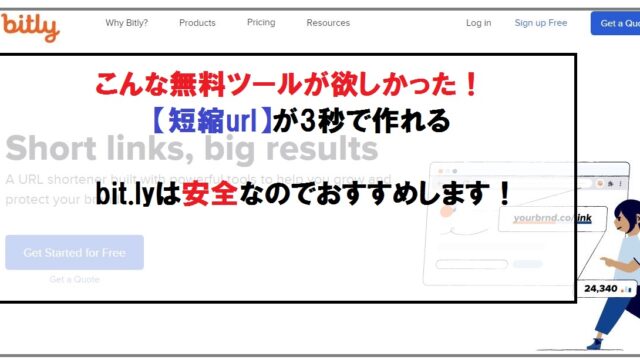The width and height of the screenshot is (640, 360).
Task: Open the Resources menu
Action: (x=328, y=23)
